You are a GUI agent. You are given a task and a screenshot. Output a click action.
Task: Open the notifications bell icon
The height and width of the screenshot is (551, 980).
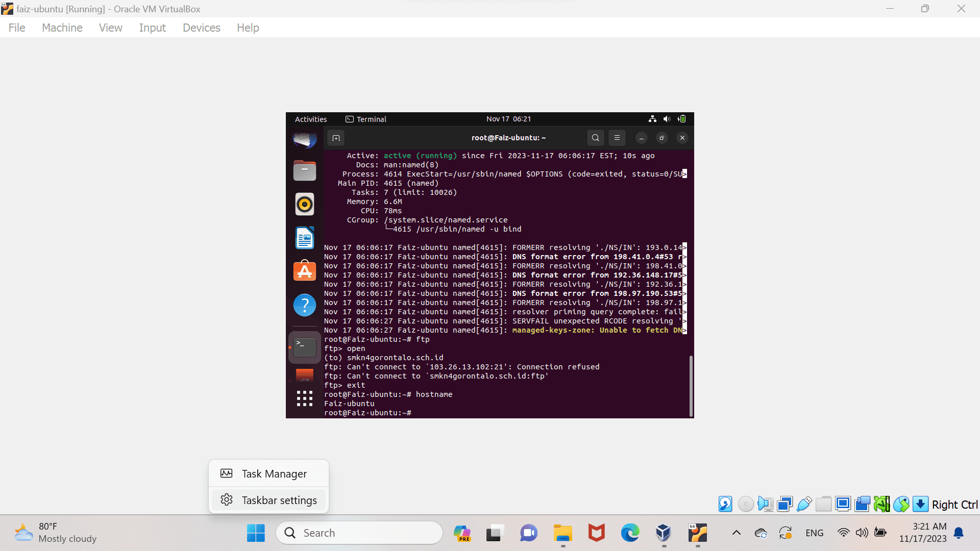pyautogui.click(x=959, y=533)
